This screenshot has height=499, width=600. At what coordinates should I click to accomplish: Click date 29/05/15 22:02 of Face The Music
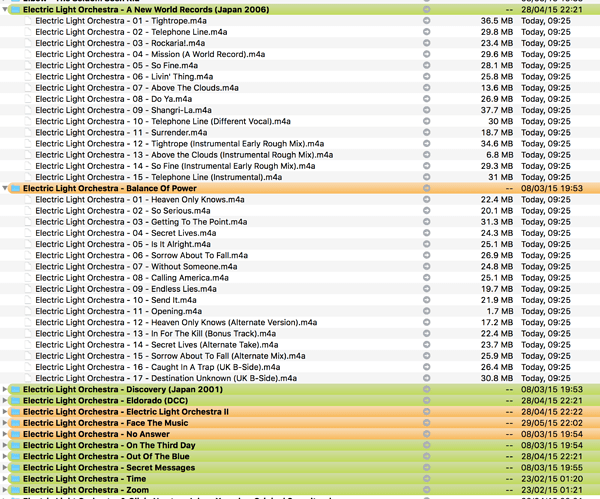552,423
